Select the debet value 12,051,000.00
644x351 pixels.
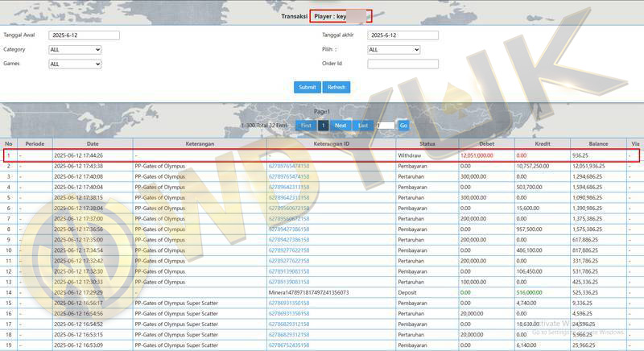click(x=477, y=155)
